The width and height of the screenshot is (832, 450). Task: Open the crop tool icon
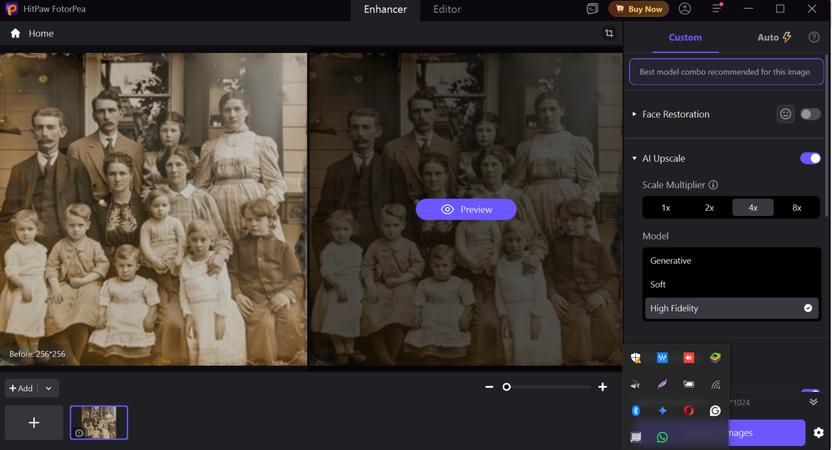click(x=609, y=33)
